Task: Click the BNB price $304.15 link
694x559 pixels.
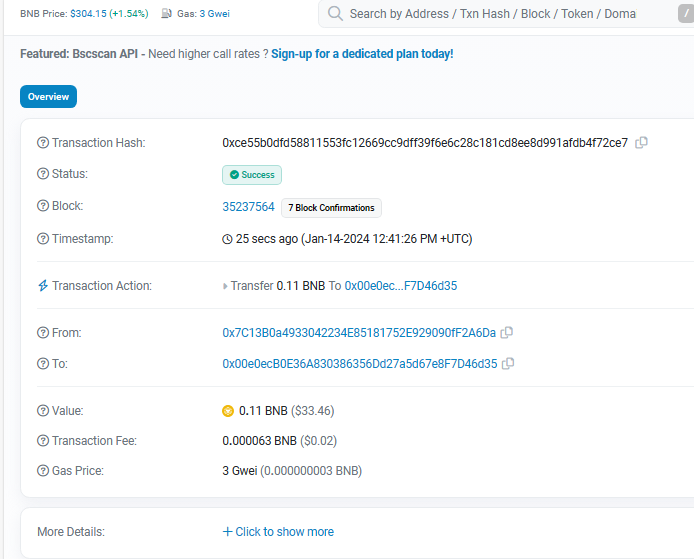Action: [x=88, y=14]
